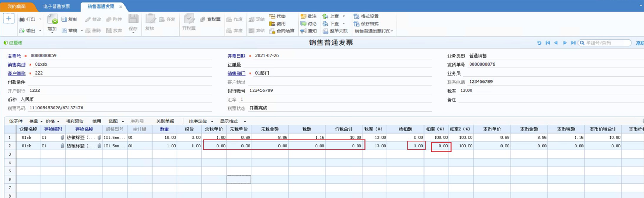The height and width of the screenshot is (198, 644).
Task: Switch to the 电子普通发票 tab
Action: (57, 6)
